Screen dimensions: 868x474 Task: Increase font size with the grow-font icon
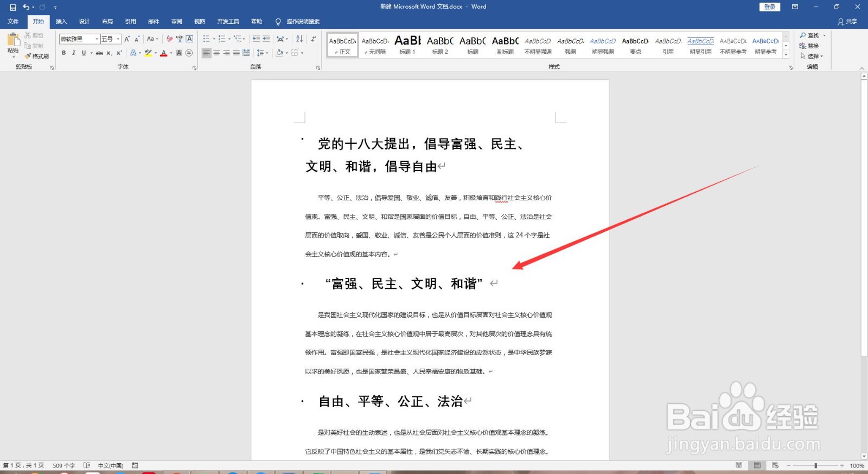click(x=127, y=39)
